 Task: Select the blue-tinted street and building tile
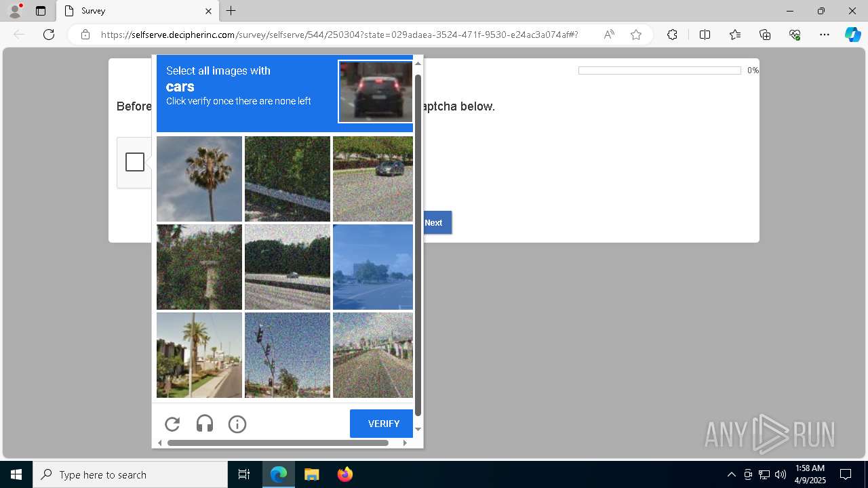coord(373,267)
